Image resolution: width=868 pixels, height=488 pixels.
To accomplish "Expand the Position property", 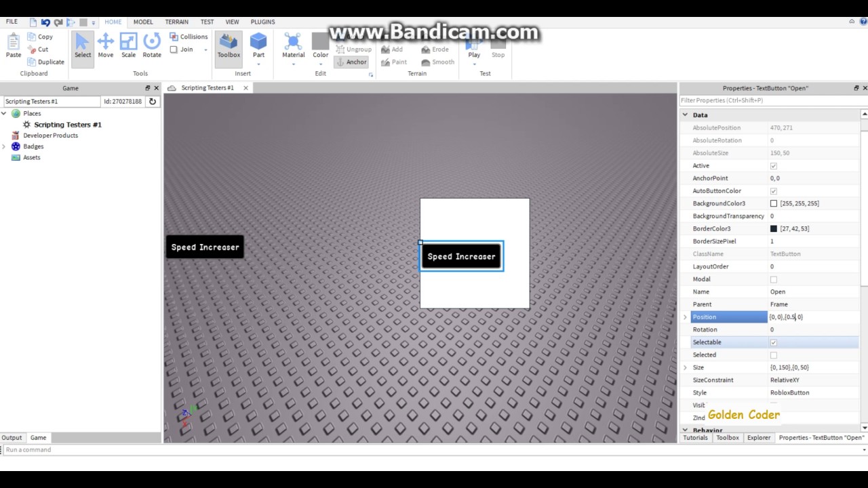I will click(x=685, y=317).
